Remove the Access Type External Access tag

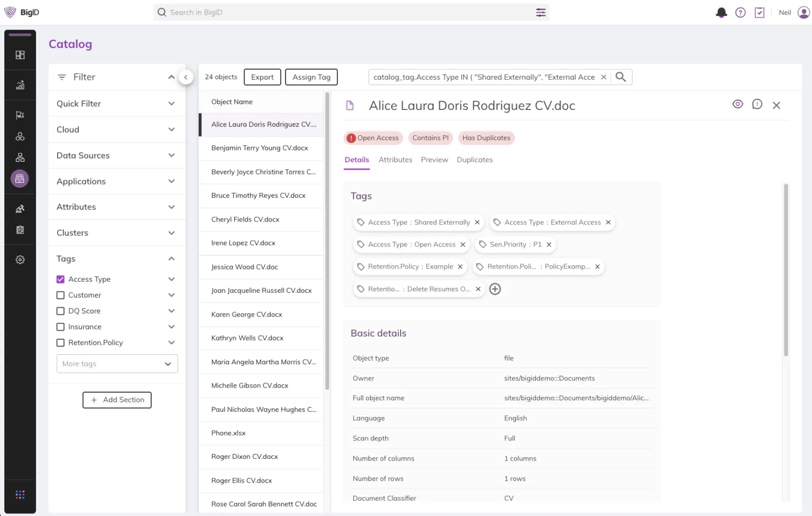(608, 223)
